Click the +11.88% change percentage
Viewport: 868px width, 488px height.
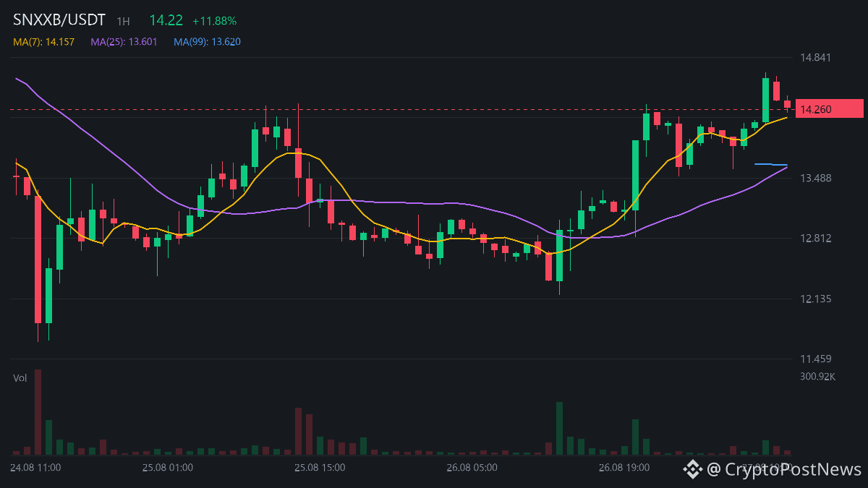215,21
